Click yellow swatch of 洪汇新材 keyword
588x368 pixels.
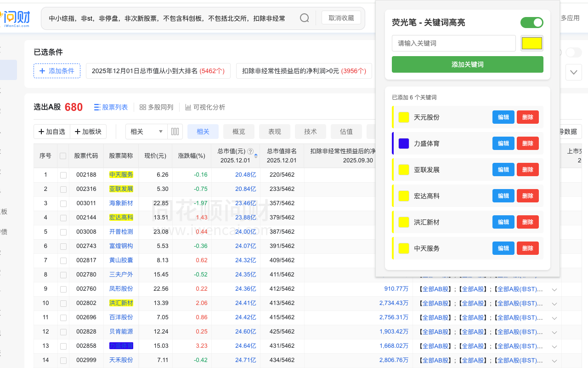[404, 222]
